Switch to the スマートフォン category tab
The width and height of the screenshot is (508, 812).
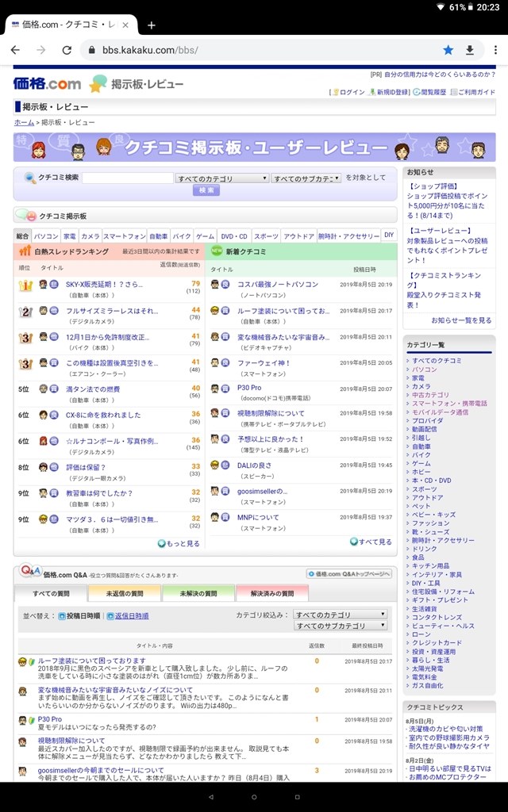(125, 236)
